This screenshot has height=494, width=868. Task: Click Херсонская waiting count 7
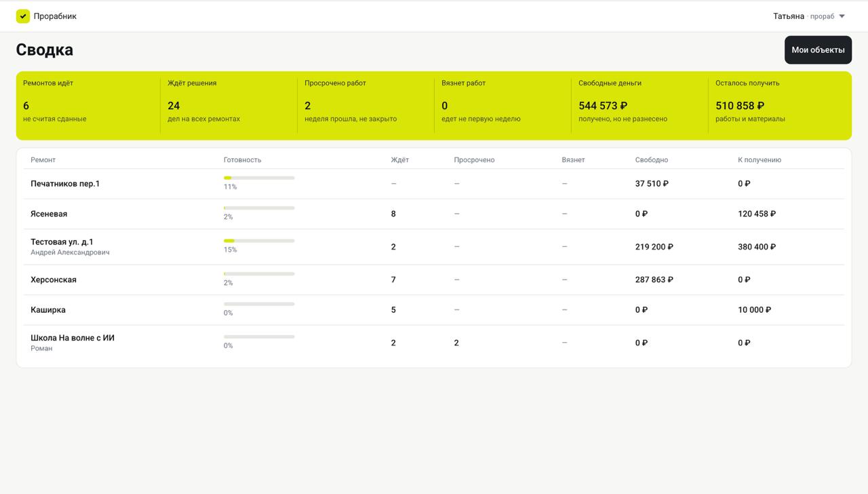(x=393, y=280)
